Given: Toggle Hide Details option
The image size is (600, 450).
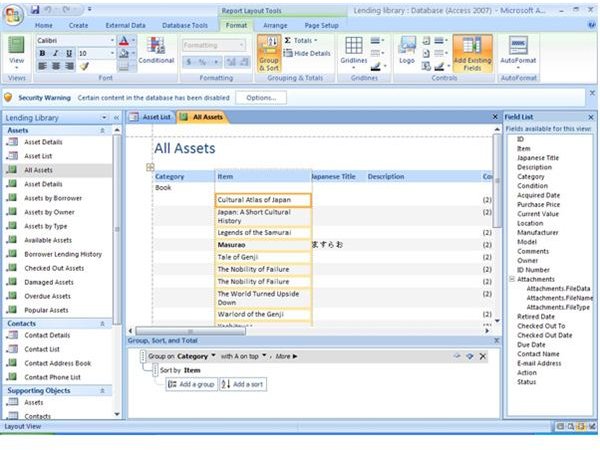Looking at the screenshot, I should [312, 53].
